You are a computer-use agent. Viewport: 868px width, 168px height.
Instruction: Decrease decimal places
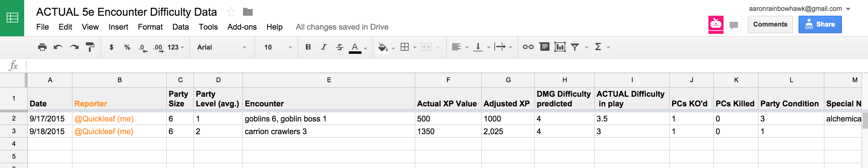[143, 48]
